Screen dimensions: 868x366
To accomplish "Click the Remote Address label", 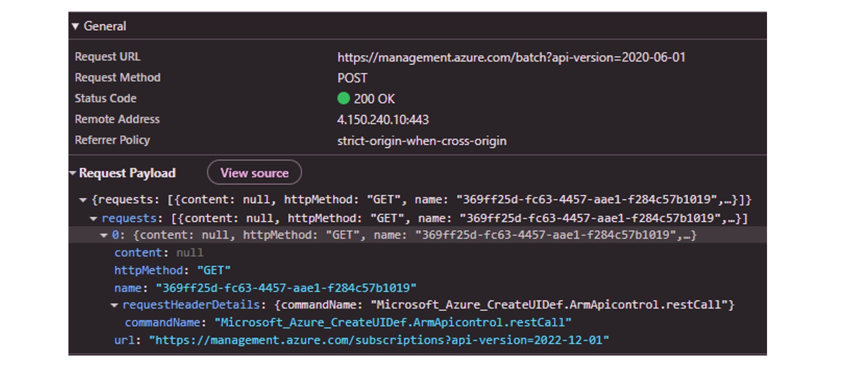I will coord(117,119).
